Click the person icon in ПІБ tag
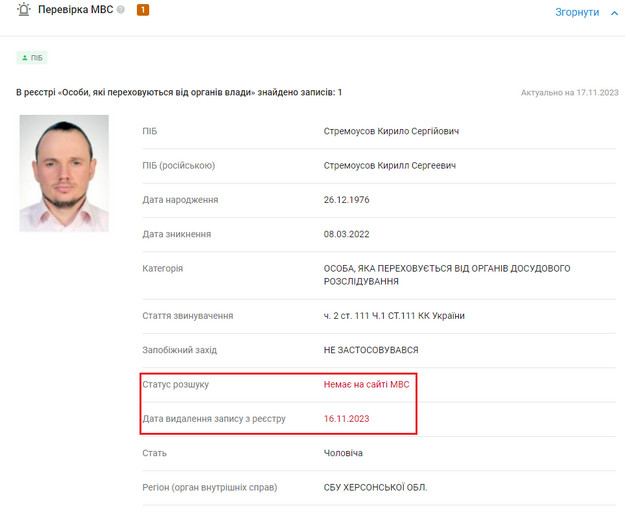This screenshot has height=514, width=625. coord(24,58)
